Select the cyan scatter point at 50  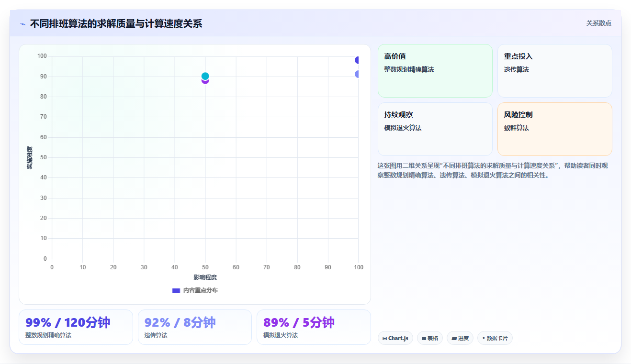click(x=205, y=76)
